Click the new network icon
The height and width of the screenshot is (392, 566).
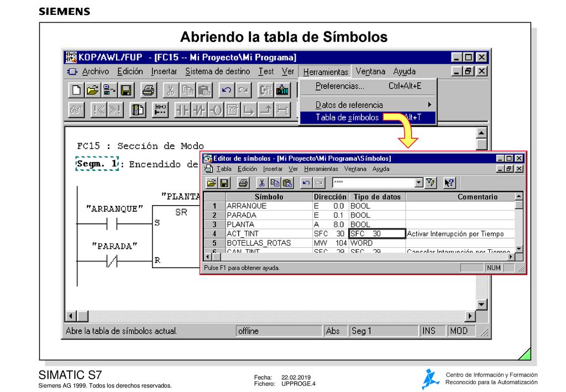coord(160,109)
